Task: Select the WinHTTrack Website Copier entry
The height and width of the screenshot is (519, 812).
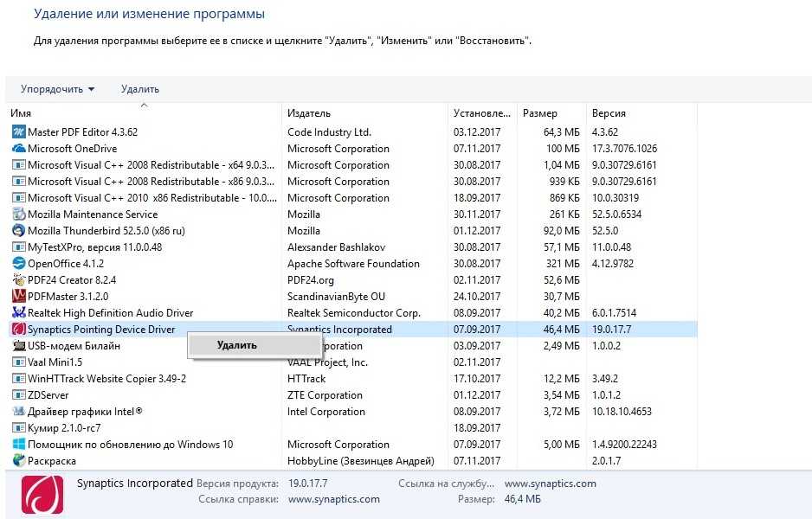Action: coord(106,379)
